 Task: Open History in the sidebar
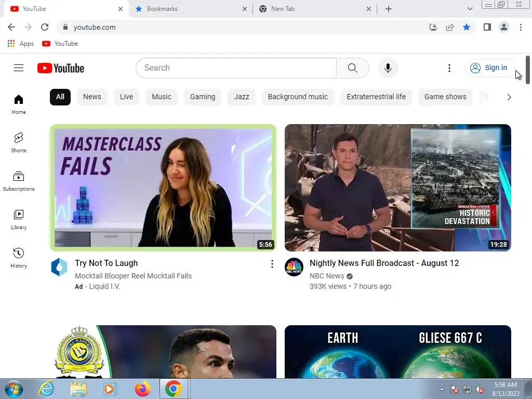[x=19, y=258]
